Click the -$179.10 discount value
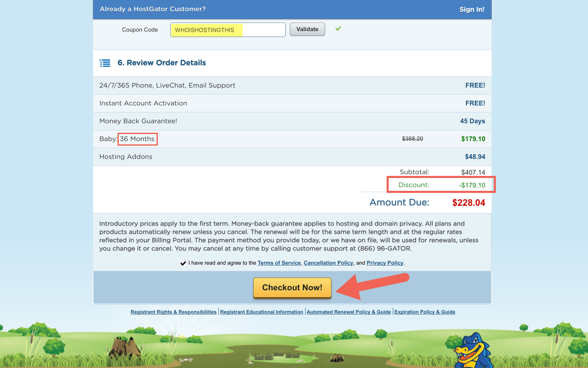This screenshot has height=368, width=588. 472,185
